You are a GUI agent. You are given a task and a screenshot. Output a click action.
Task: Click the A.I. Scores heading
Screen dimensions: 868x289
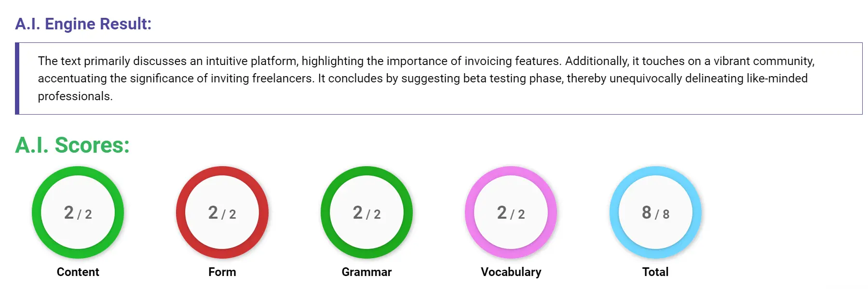(71, 145)
